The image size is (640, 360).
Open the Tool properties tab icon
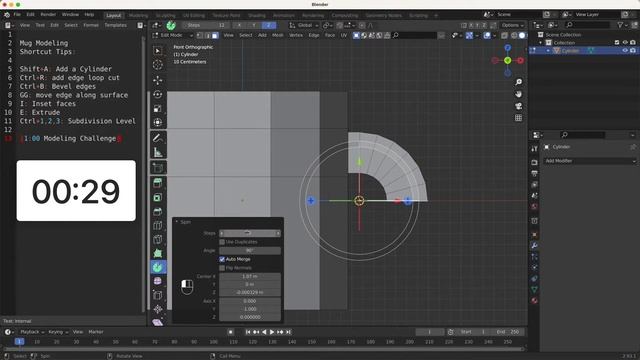pyautogui.click(x=534, y=149)
